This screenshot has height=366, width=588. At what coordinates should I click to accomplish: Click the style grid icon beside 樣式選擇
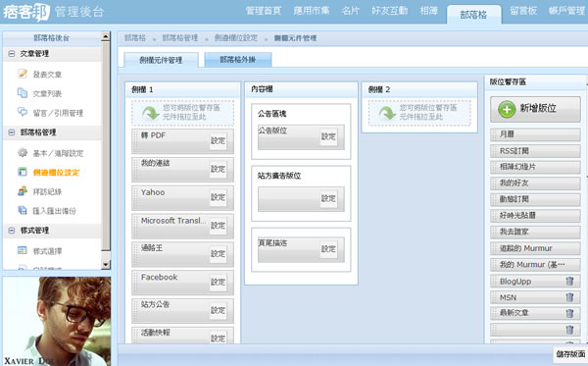click(x=23, y=250)
